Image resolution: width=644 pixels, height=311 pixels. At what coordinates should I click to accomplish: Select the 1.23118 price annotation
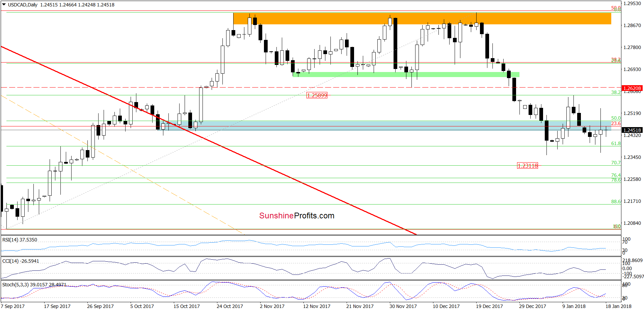[528, 166]
